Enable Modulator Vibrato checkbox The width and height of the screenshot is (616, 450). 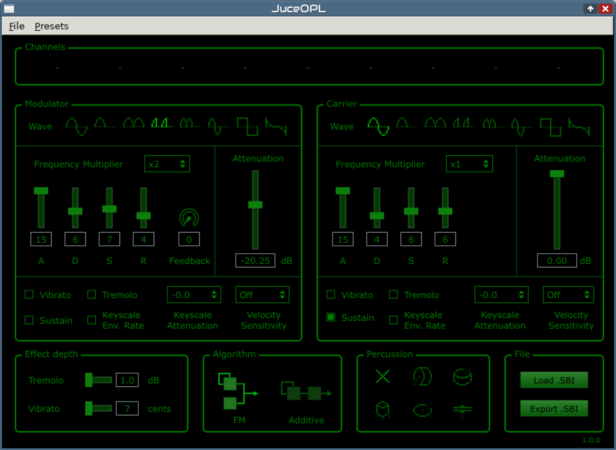[29, 295]
